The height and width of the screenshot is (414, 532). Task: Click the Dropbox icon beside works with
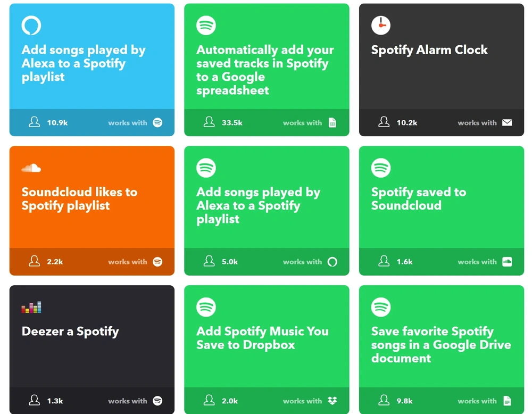pos(332,401)
